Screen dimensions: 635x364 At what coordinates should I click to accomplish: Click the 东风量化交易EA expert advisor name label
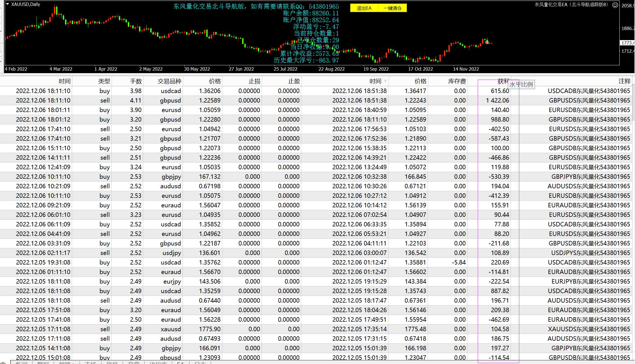571,4
